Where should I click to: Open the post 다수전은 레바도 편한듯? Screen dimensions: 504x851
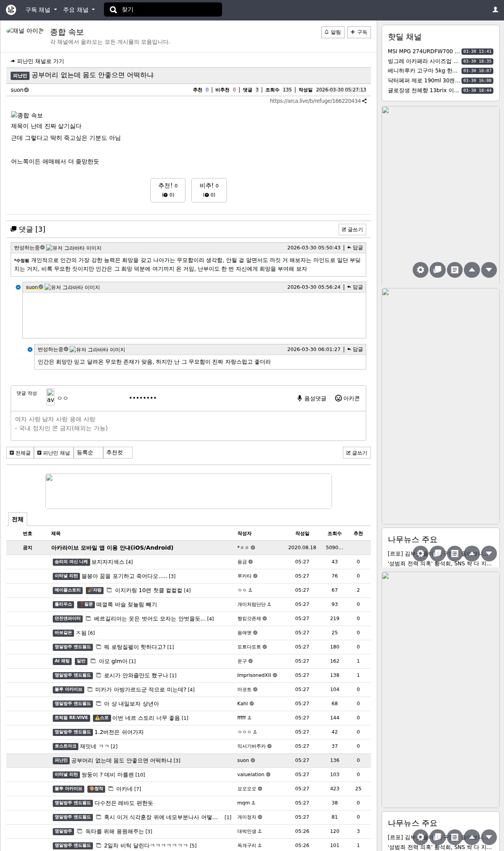tap(124, 803)
